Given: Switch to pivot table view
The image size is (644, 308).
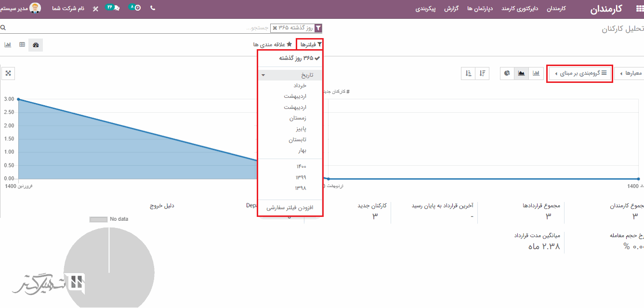Looking at the screenshot, I should [x=22, y=45].
